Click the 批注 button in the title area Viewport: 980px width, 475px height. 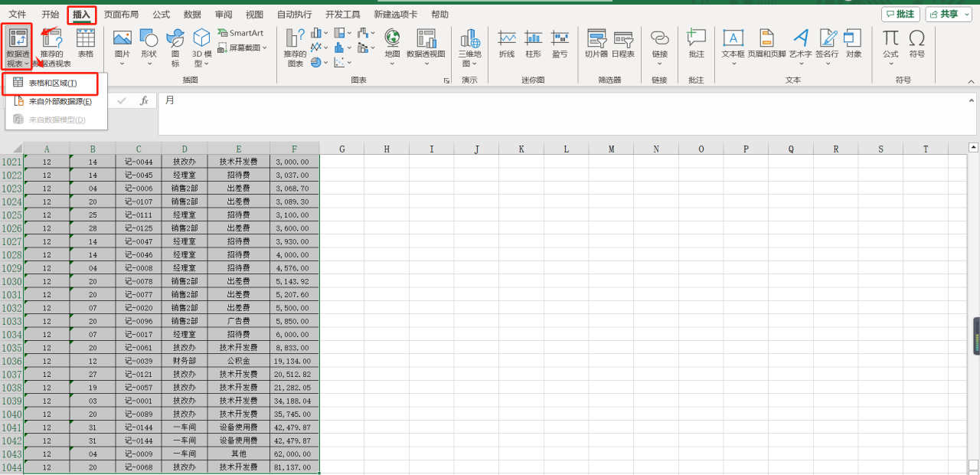point(900,14)
